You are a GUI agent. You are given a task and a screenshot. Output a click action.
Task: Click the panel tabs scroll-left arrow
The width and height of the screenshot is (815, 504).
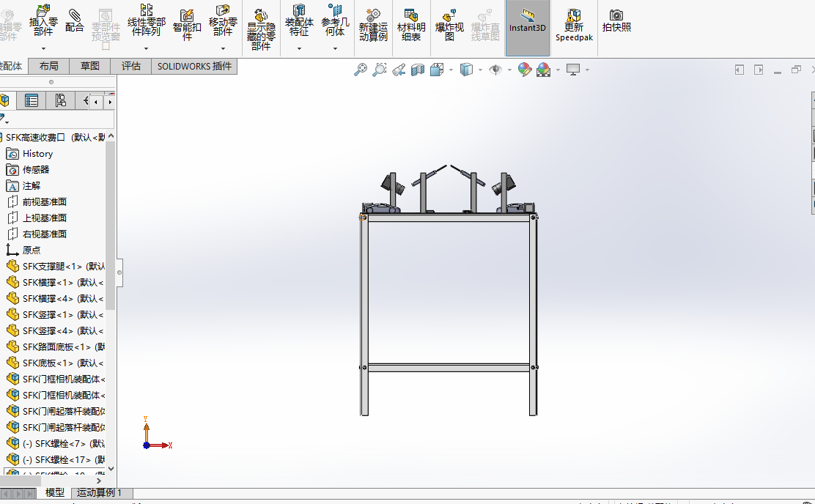[95, 103]
